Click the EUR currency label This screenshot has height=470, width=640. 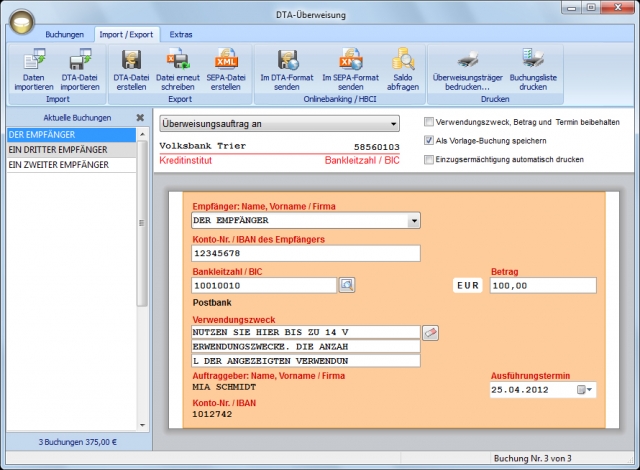(x=468, y=285)
